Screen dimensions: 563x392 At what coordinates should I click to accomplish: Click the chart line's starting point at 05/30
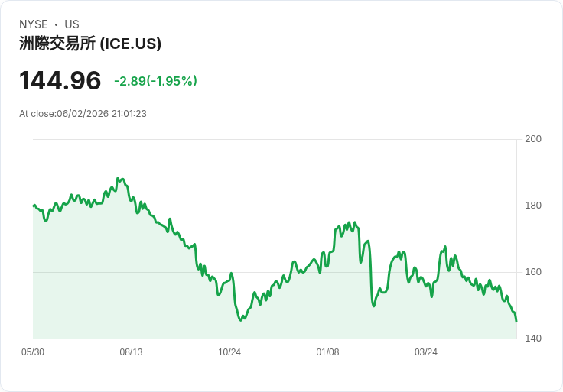click(34, 206)
